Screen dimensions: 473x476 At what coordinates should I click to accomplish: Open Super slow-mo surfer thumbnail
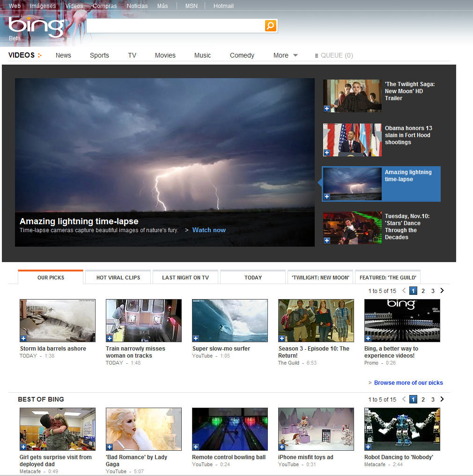[x=230, y=321]
